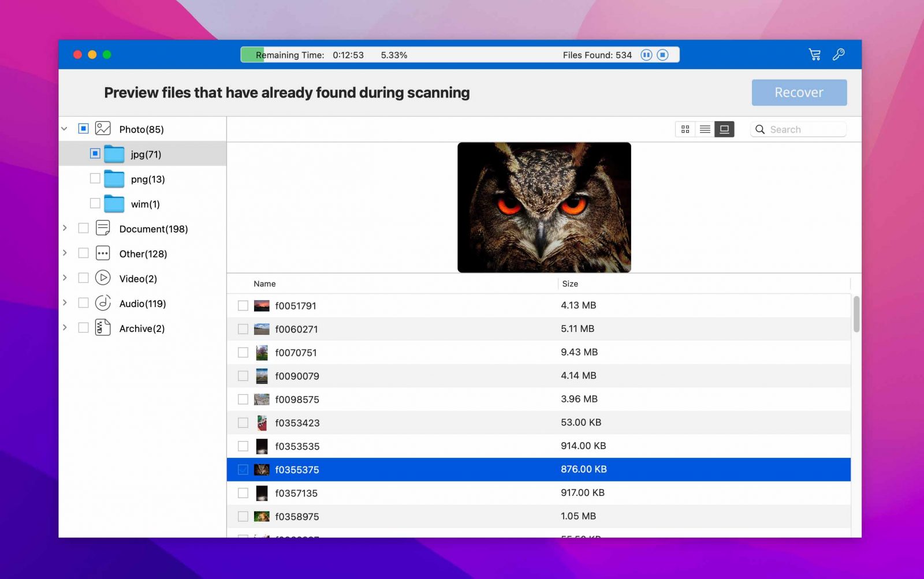Expand the Archive(2) category
This screenshot has height=579, width=924.
65,327
